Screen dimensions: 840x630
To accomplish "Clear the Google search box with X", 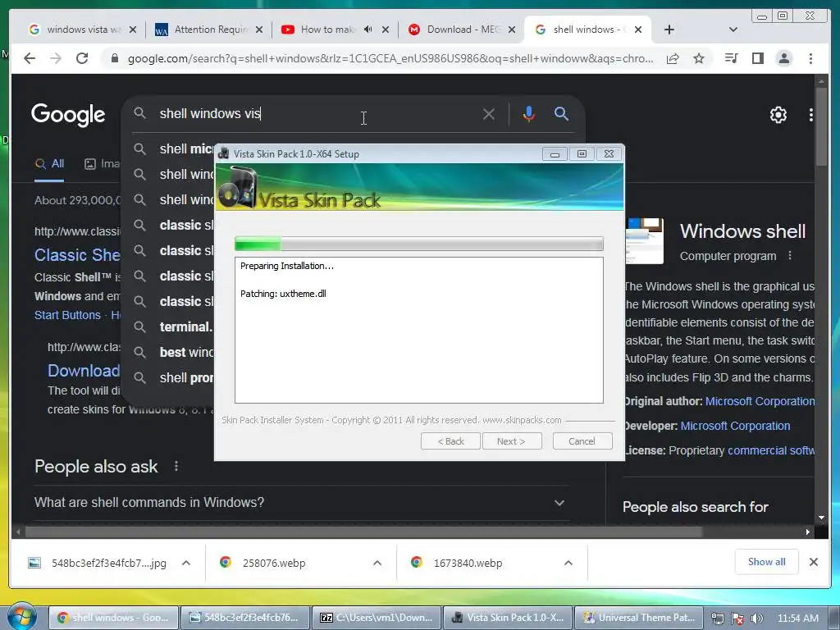I will (x=489, y=114).
